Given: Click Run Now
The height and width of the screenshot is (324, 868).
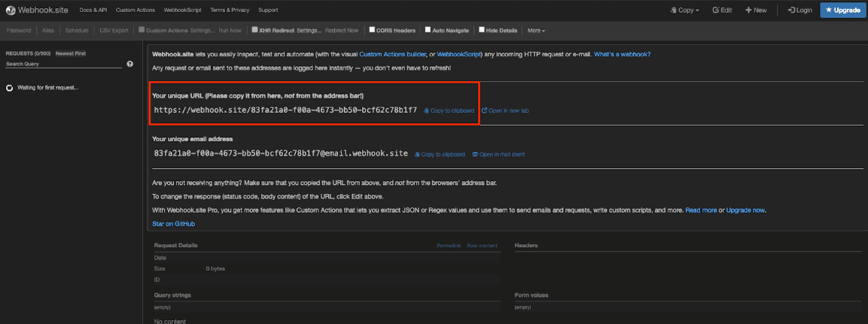Looking at the screenshot, I should 230,30.
